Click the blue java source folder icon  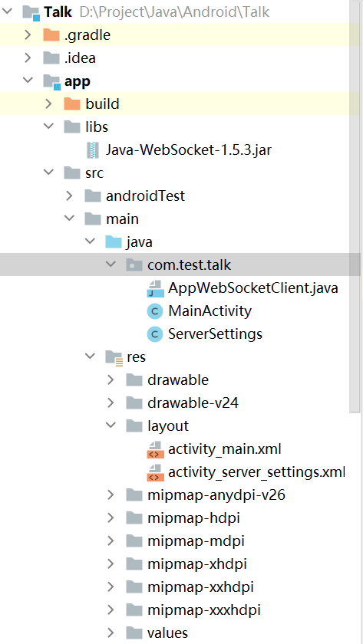coord(114,242)
